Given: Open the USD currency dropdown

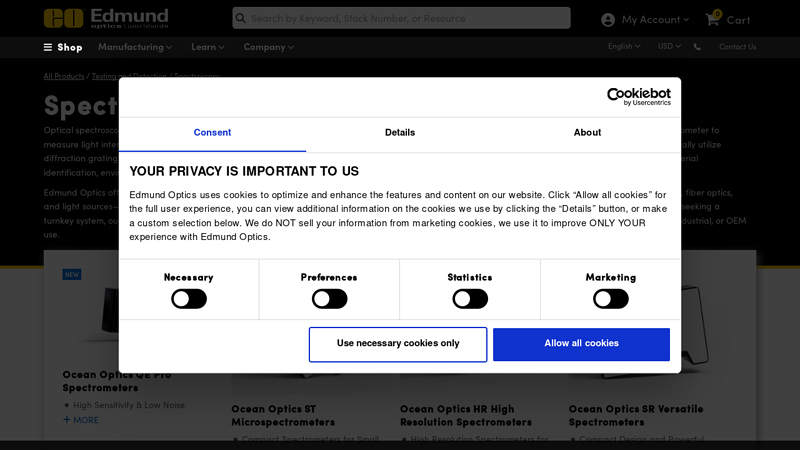Looking at the screenshot, I should [x=669, y=46].
